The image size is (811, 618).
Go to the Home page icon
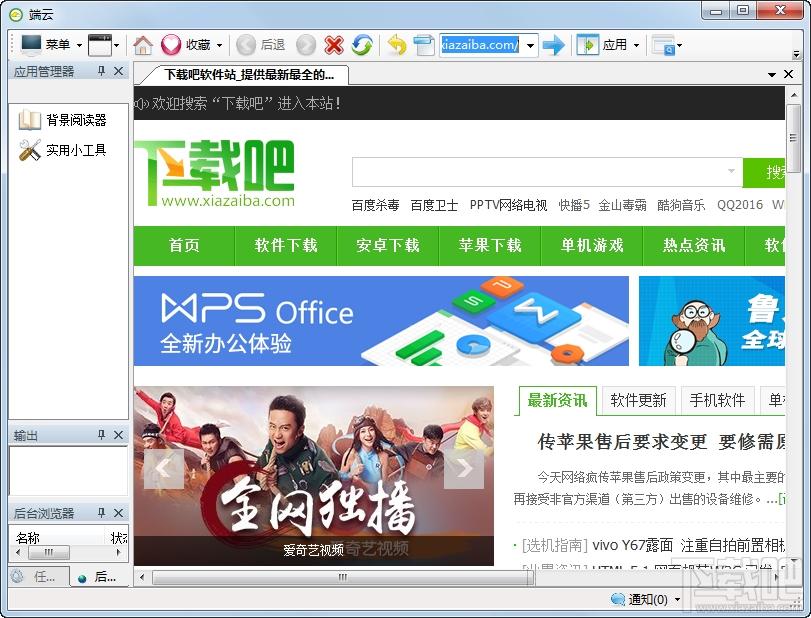click(143, 45)
